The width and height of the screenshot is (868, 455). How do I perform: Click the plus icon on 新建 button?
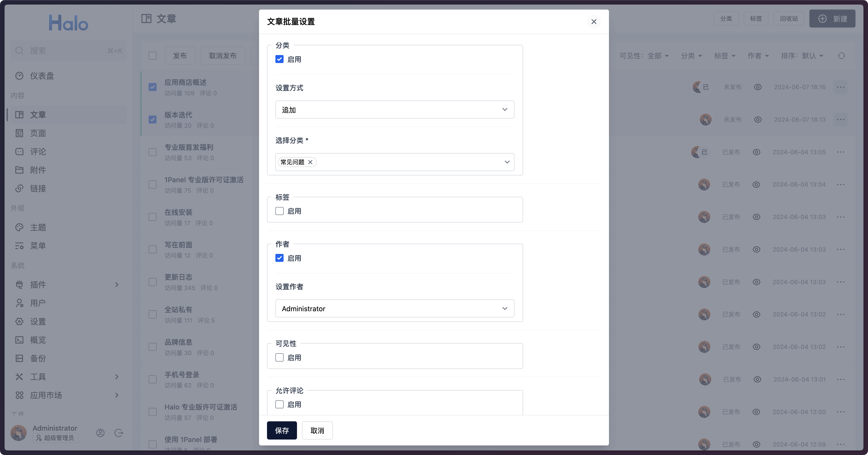pyautogui.click(x=823, y=19)
